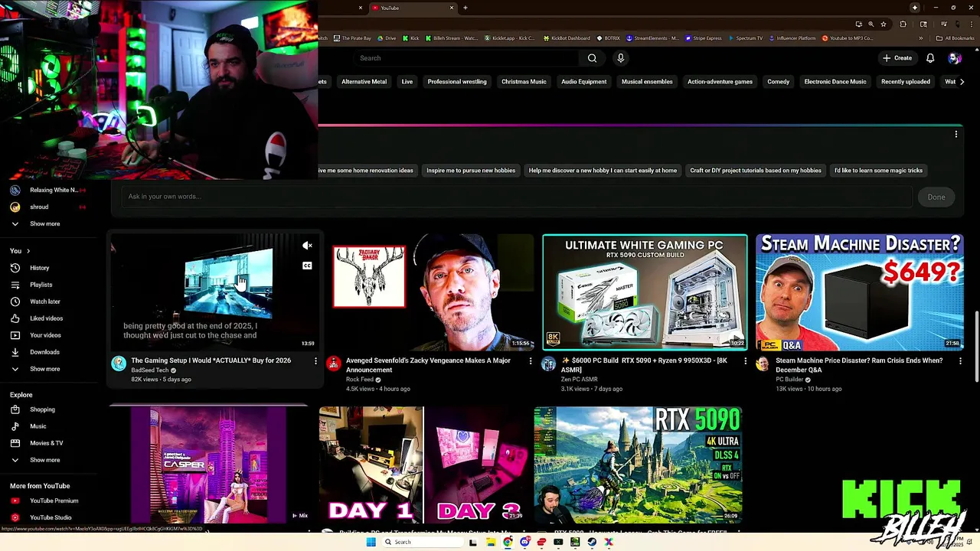Open new browser tab plus button
The height and width of the screenshot is (551, 980).
click(465, 8)
